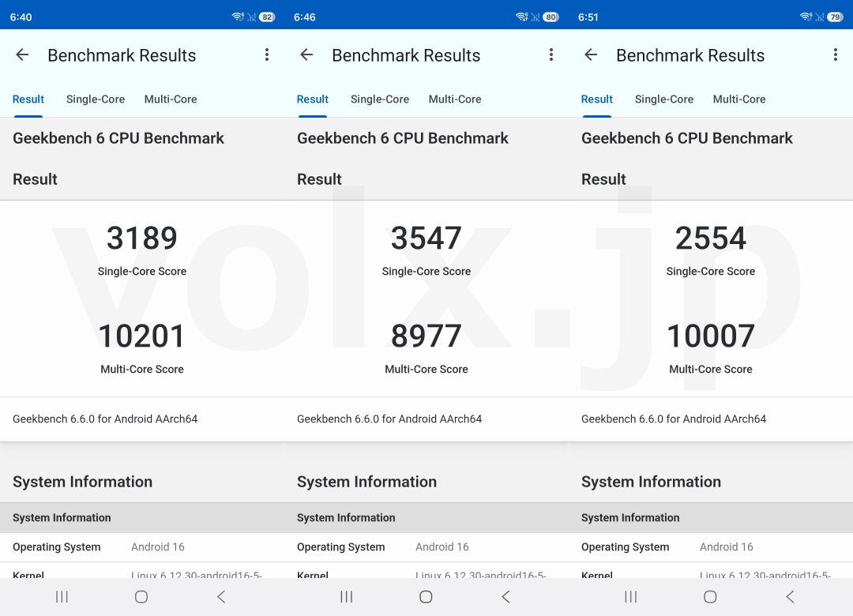Tap the battery indicator showing 79
Viewport: 853px width, 616px height.
(835, 17)
